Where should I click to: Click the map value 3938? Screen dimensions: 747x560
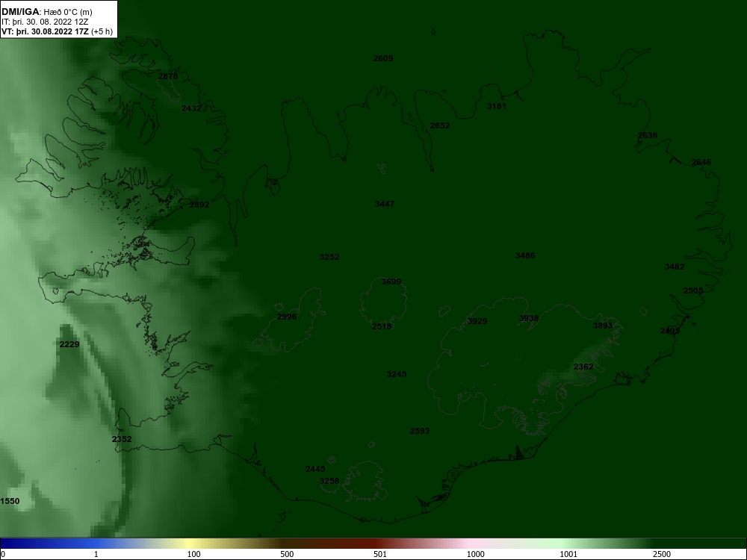click(x=529, y=318)
